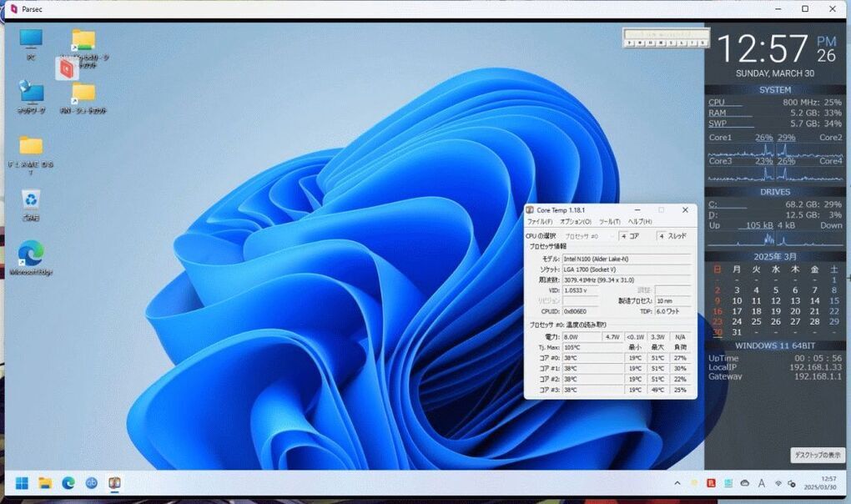Image resolution: width=851 pixels, height=504 pixels.
Task: Click the TDP value 6.0 ワット
Action: click(673, 311)
